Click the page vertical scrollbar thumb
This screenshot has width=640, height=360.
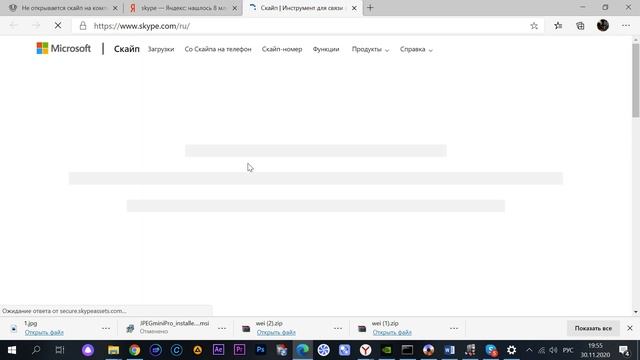(636, 80)
